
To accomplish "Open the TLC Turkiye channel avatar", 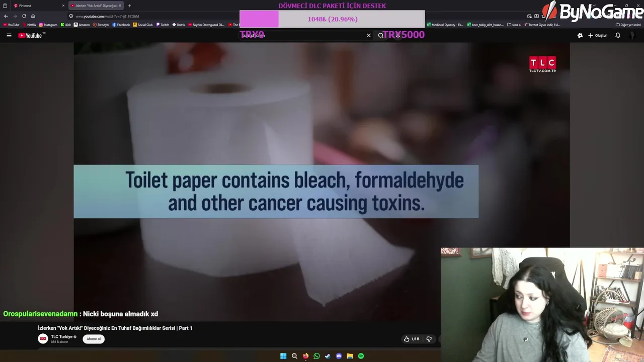I will 43,339.
